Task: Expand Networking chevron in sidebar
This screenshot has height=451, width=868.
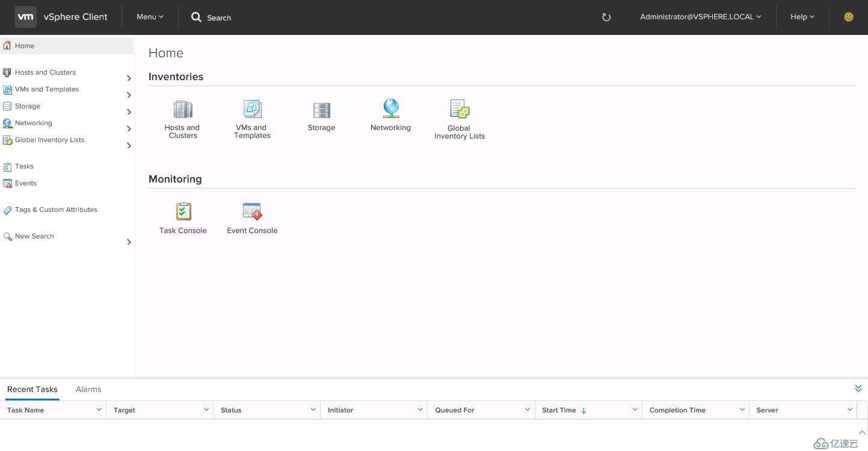Action: pos(129,128)
